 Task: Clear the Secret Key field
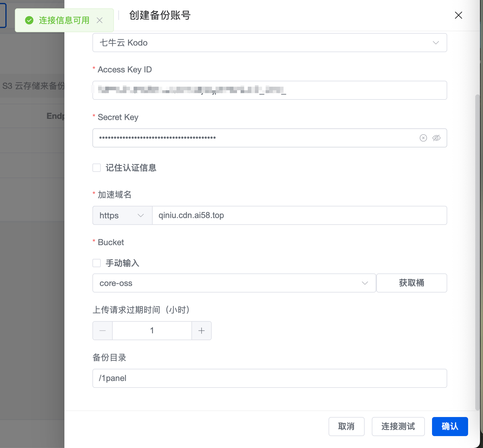(423, 138)
